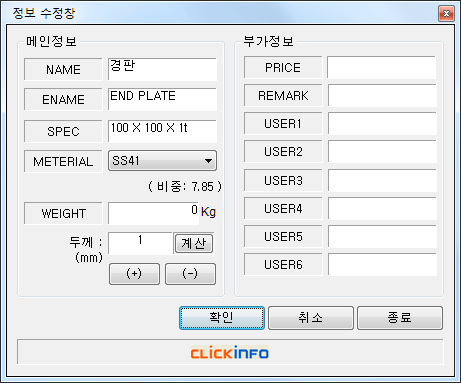Click the USER6 input field
The height and width of the screenshot is (383, 461).
pos(382,264)
